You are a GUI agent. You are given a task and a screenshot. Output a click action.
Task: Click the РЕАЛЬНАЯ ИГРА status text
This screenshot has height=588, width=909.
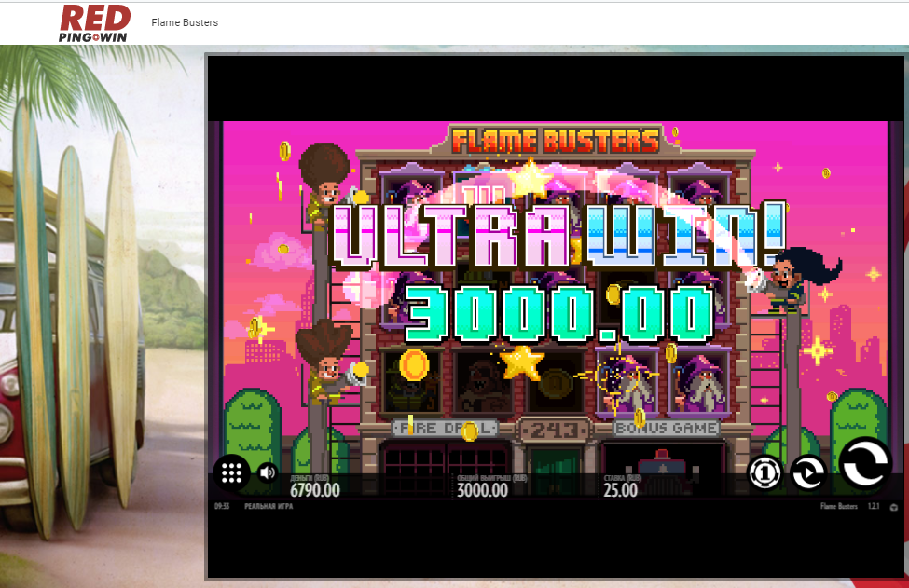pos(269,506)
